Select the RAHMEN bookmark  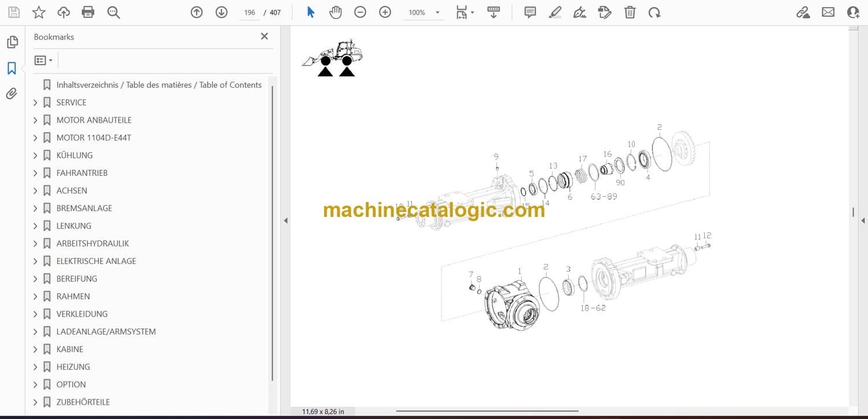click(73, 297)
